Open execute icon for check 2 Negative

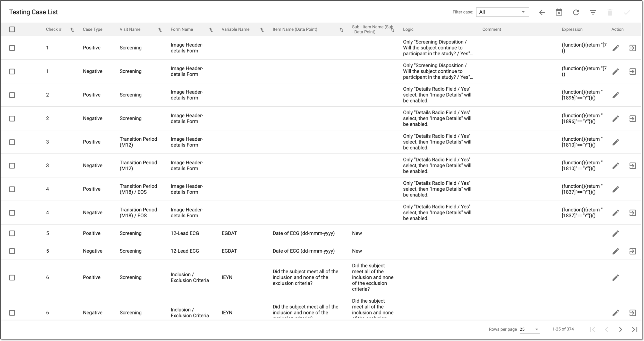633,118
